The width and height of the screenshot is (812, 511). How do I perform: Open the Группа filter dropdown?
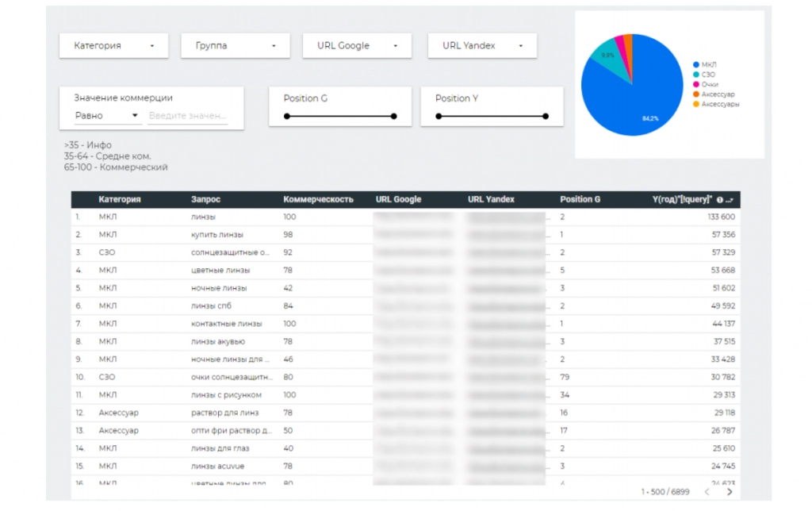[235, 45]
